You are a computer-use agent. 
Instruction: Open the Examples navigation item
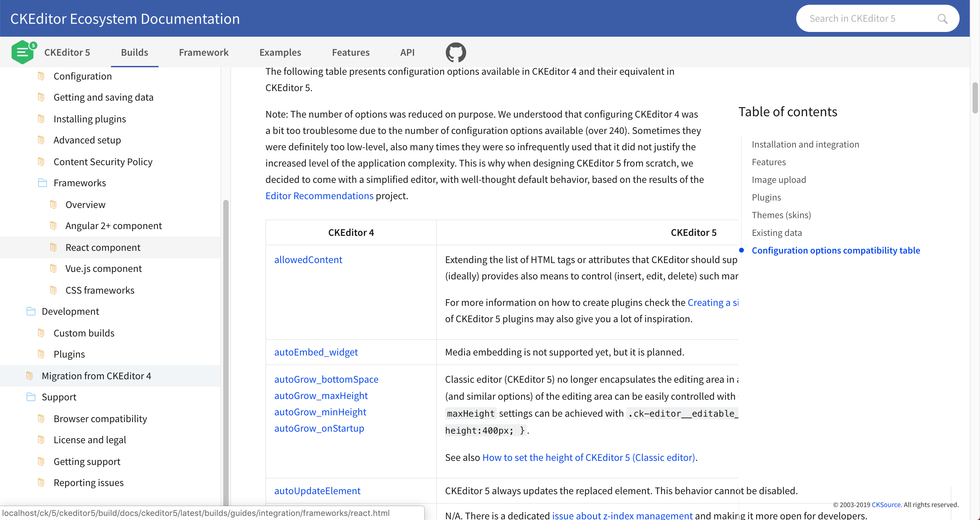(280, 52)
